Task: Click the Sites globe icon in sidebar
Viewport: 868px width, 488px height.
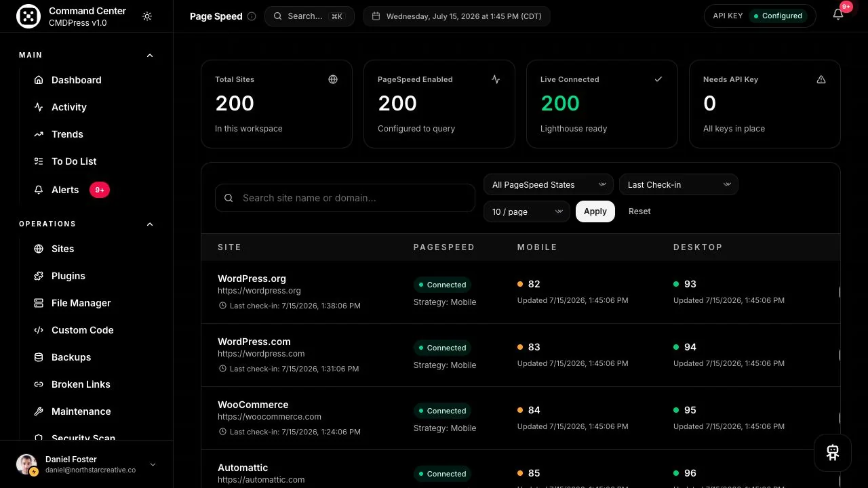Action: click(x=39, y=249)
